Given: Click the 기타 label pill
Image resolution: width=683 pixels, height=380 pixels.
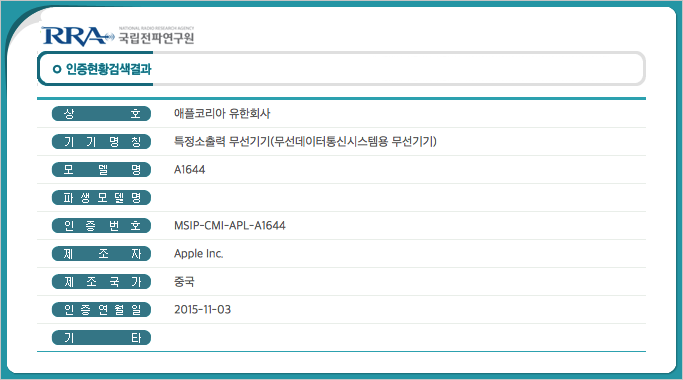Looking at the screenshot, I should (x=101, y=338).
